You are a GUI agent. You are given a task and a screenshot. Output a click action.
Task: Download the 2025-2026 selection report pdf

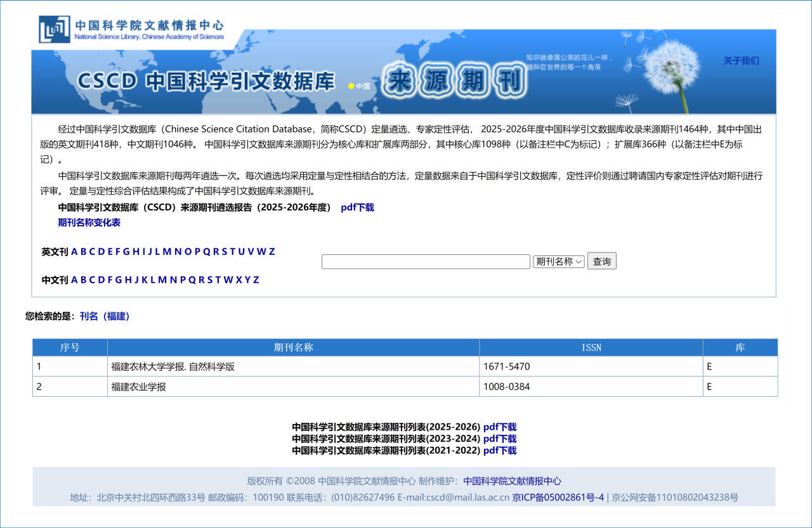(x=357, y=207)
